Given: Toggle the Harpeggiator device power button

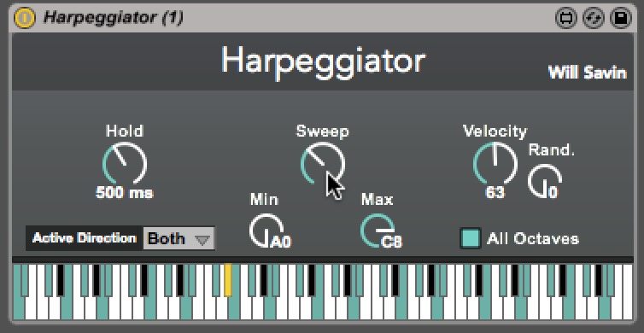Looking at the screenshot, I should [24, 18].
